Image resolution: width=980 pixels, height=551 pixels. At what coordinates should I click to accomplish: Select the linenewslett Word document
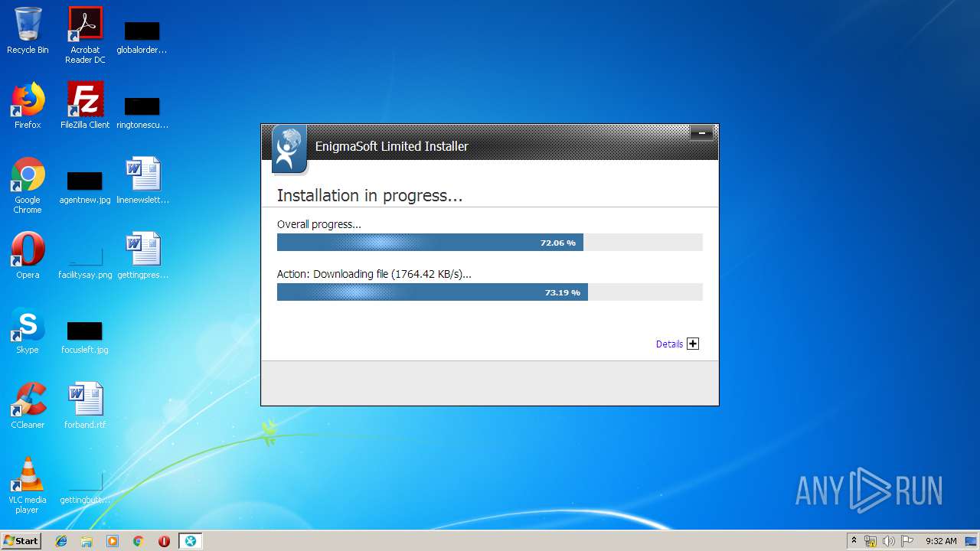pyautogui.click(x=142, y=181)
